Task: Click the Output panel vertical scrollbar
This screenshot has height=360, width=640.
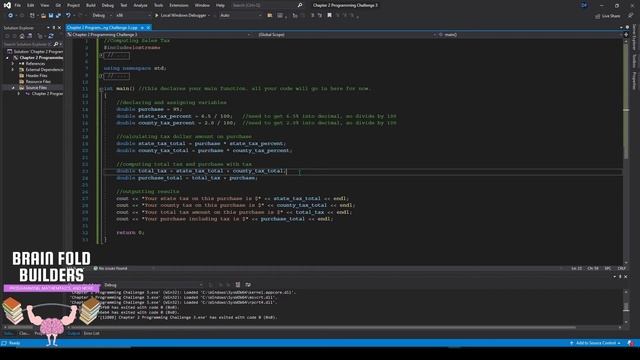Action: [626, 307]
